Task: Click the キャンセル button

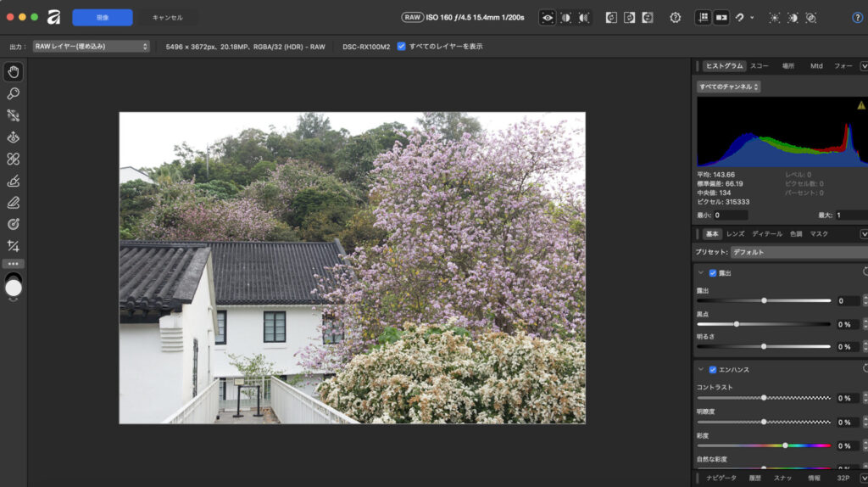Action: (167, 17)
